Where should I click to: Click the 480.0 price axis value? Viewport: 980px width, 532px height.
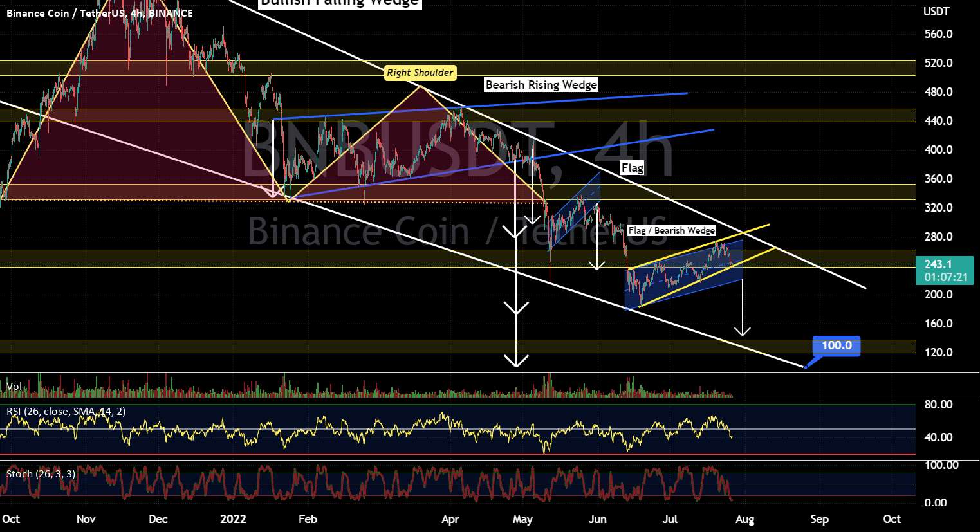point(938,92)
